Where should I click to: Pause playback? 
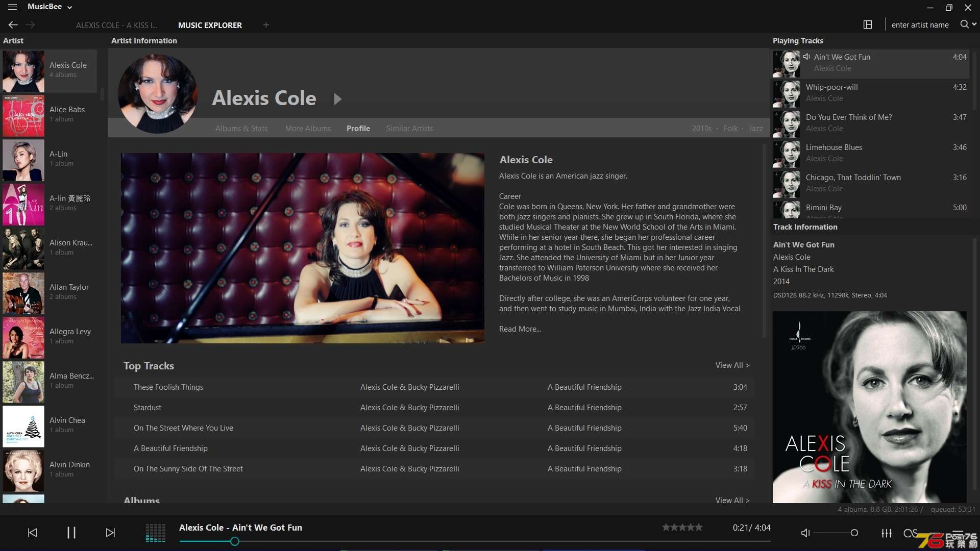click(71, 533)
